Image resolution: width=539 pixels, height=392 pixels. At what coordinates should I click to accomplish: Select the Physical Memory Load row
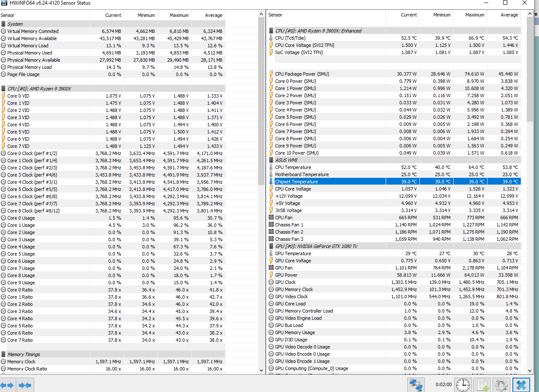[x=112, y=67]
